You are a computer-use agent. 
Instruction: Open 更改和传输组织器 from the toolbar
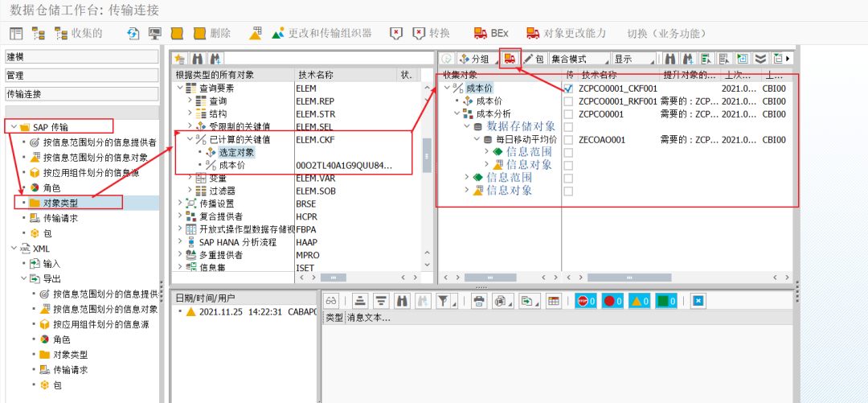coord(321,33)
